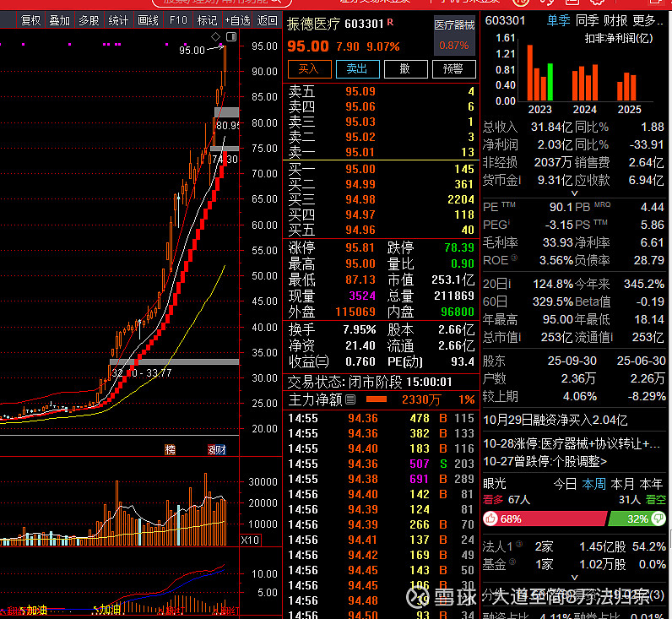Viewport: 672px width, 619px height.
Task: Toggle the side panel icon above the chart
Action: pyautogui.click(x=231, y=37)
